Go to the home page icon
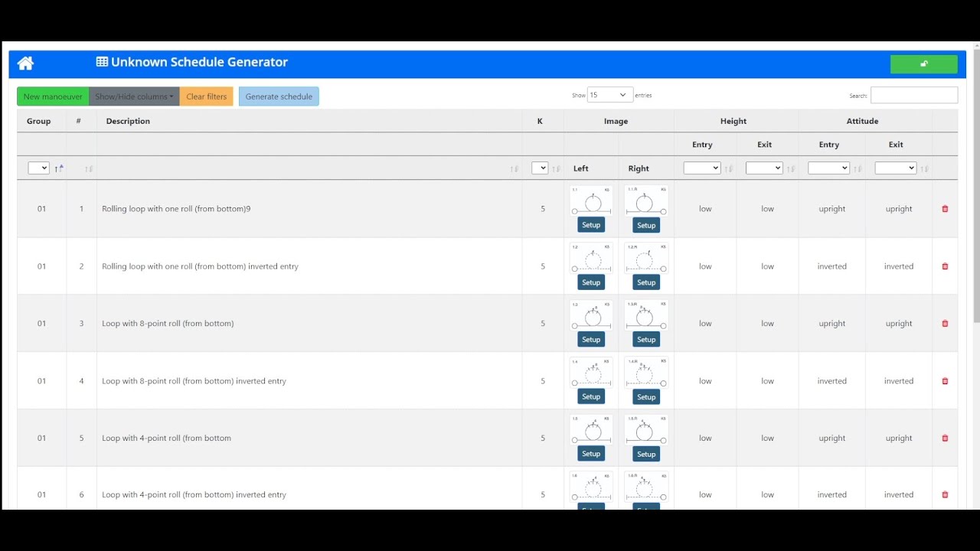The width and height of the screenshot is (980, 551). (25, 63)
